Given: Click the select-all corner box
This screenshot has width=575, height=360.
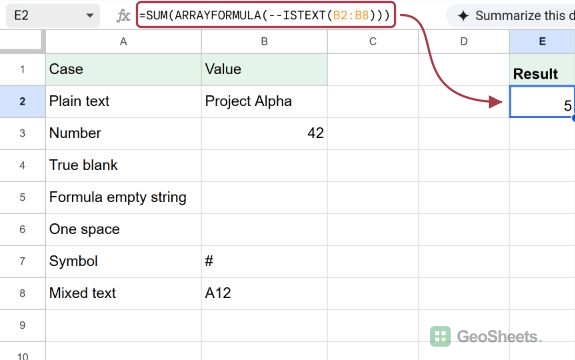Looking at the screenshot, I should [22, 41].
